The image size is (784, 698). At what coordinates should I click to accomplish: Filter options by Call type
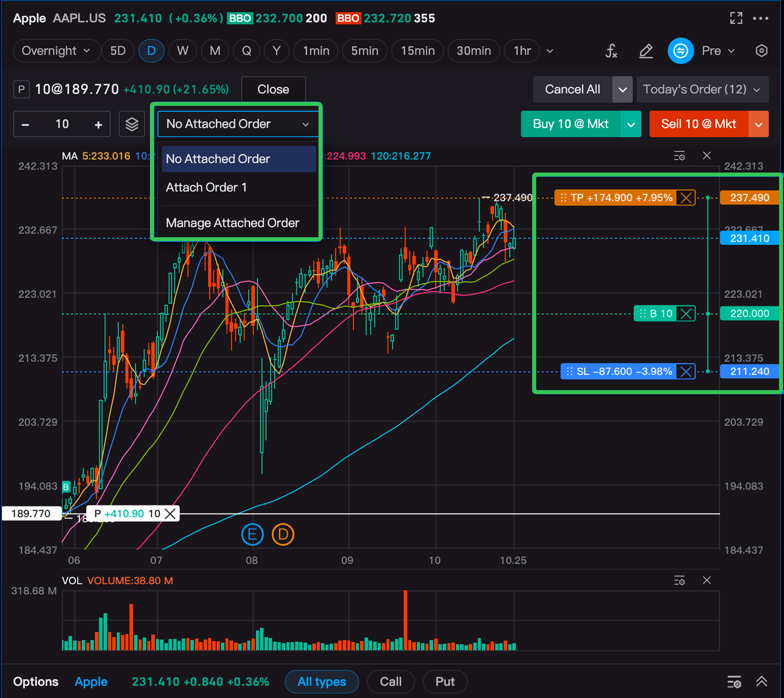391,682
